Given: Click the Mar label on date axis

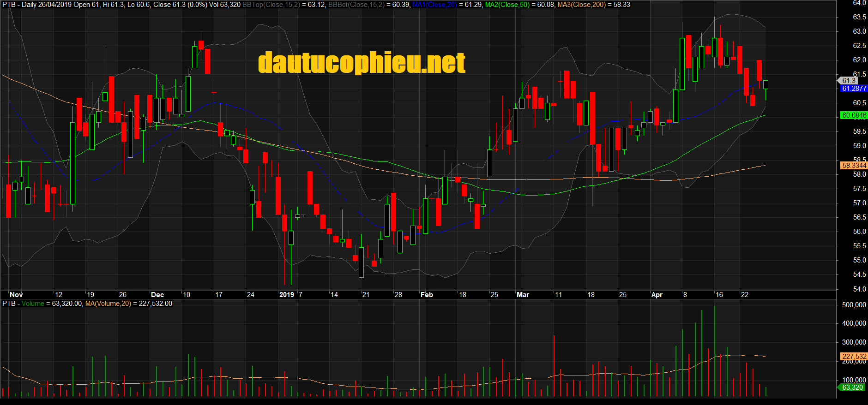Looking at the screenshot, I should pos(523,295).
